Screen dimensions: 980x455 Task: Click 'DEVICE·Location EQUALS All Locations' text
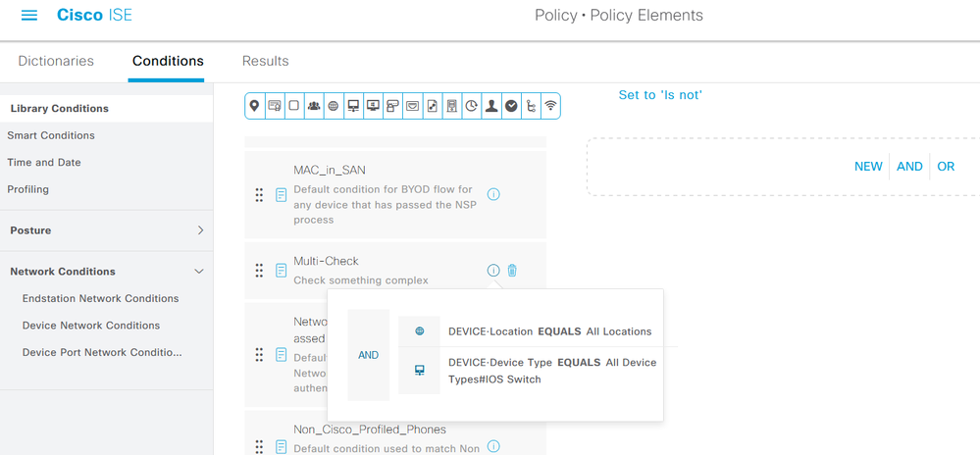pos(550,331)
